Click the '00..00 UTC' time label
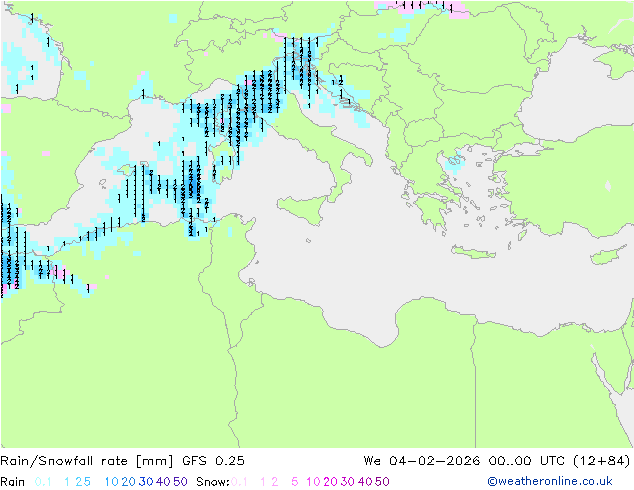This screenshot has height=490, width=634. coord(527,461)
